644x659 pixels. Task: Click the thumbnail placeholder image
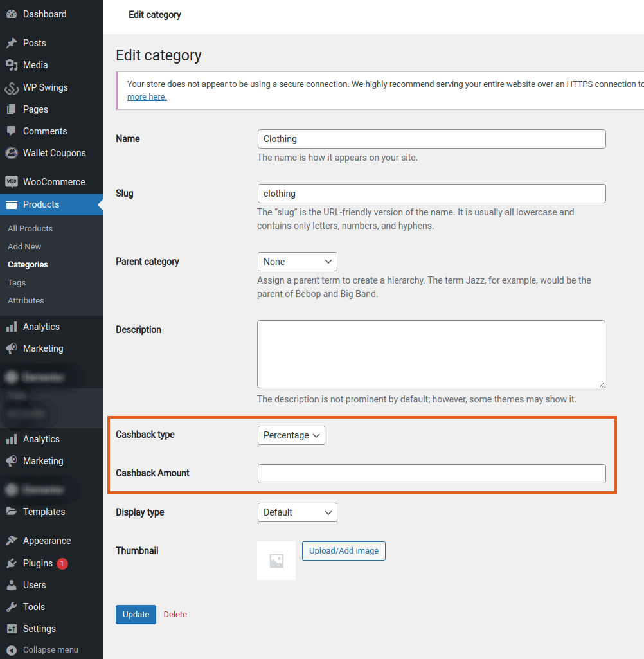pos(276,561)
